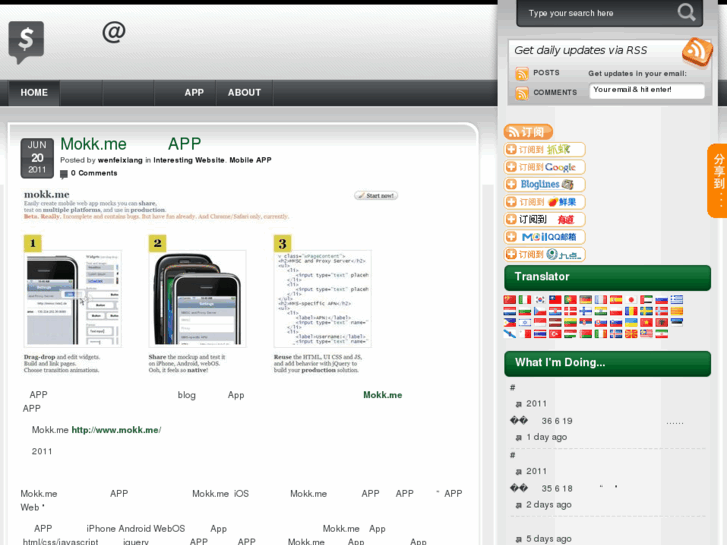Click the dollar sign speech bubble logo

pos(26,42)
